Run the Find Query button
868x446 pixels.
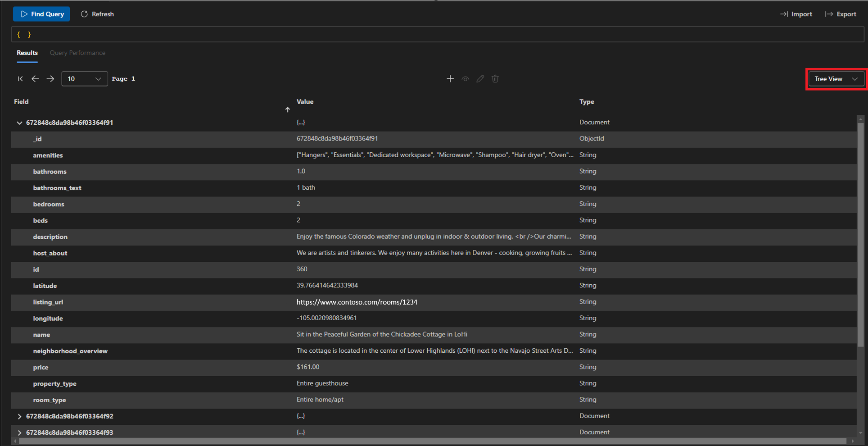pos(42,14)
